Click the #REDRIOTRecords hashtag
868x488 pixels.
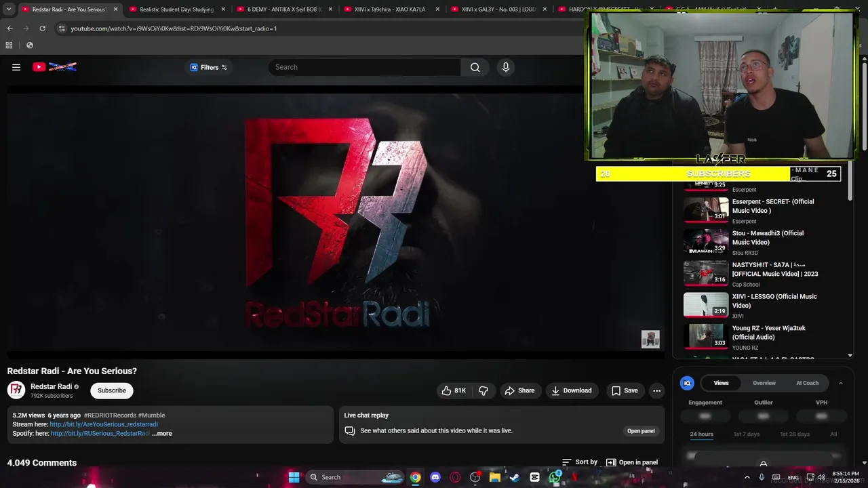tap(110, 415)
